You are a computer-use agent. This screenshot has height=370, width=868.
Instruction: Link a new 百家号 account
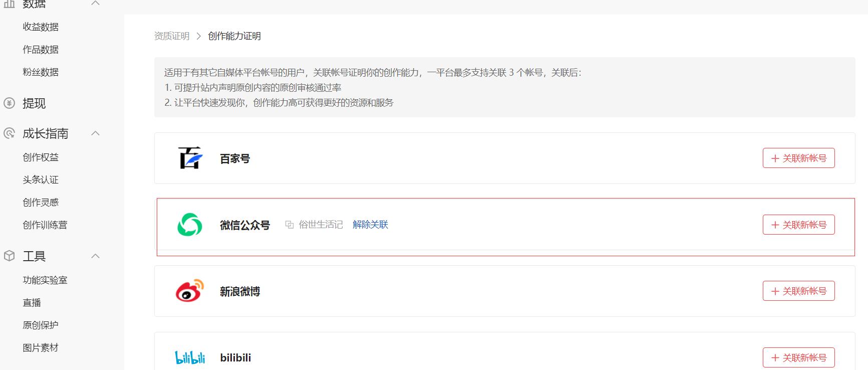tap(799, 158)
